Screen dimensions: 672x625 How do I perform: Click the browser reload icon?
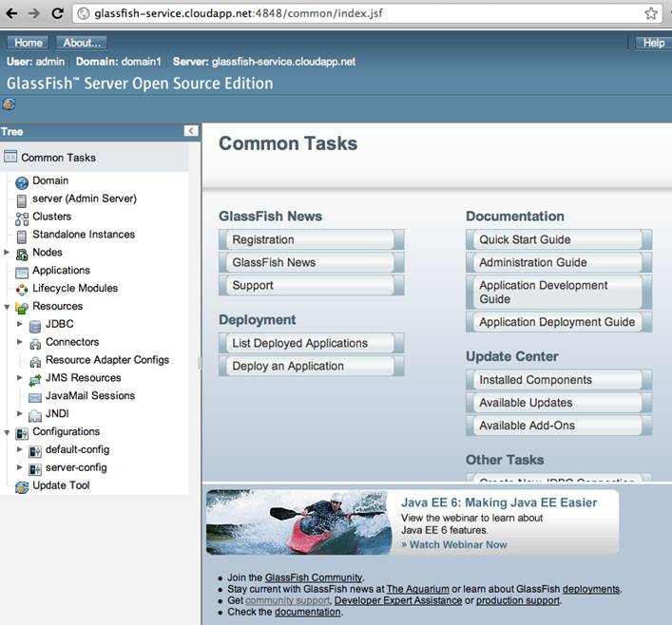pos(57,13)
